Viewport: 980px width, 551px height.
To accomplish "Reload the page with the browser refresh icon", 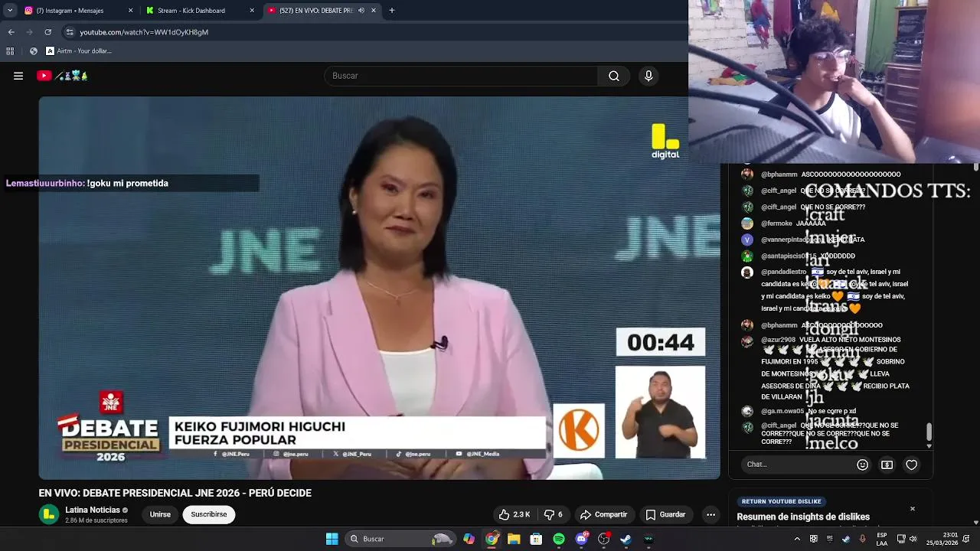I will coord(47,32).
